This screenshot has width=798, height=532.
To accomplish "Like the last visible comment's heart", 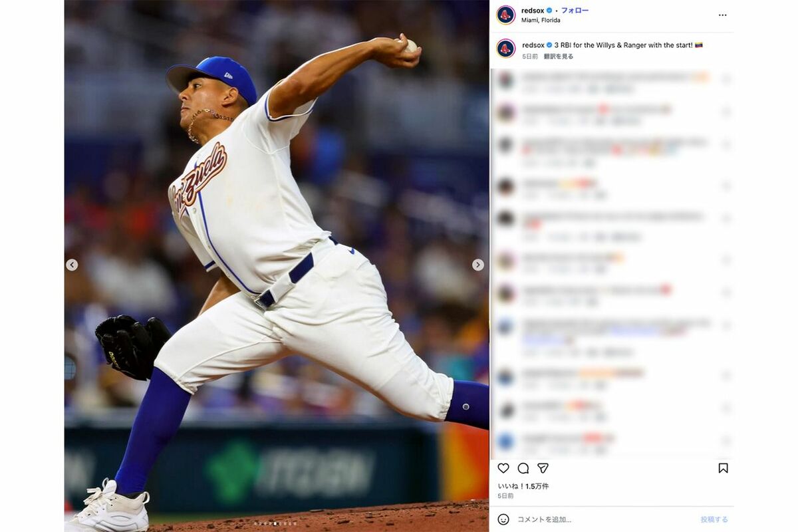I will pos(726,441).
